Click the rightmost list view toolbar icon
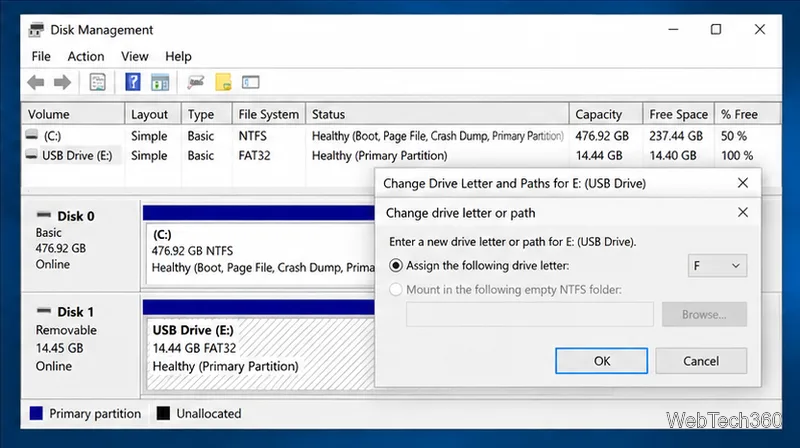Viewport: 800px width, 448px height. pos(251,82)
